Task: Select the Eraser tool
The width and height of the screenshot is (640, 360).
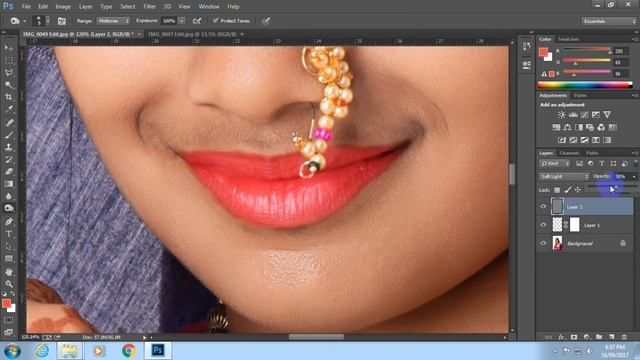Action: (9, 171)
